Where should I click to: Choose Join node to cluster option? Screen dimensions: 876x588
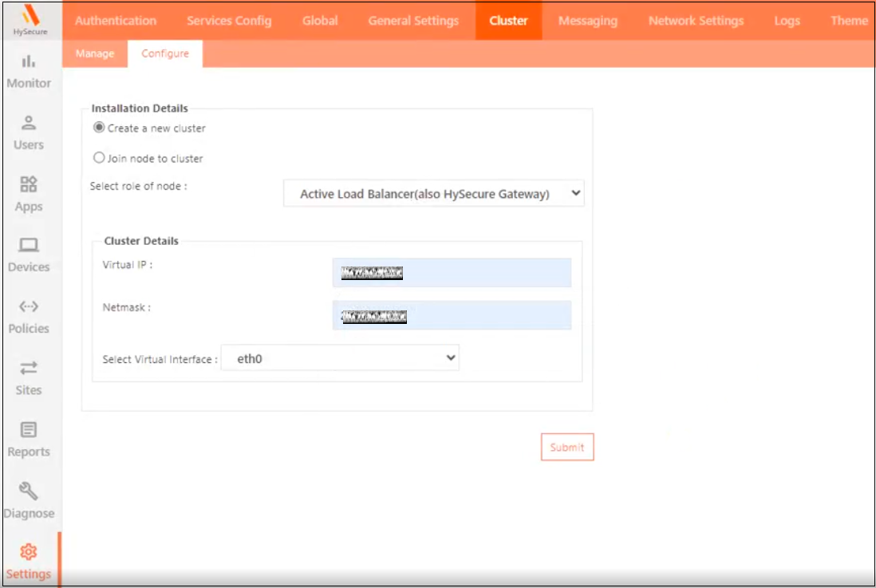(100, 158)
